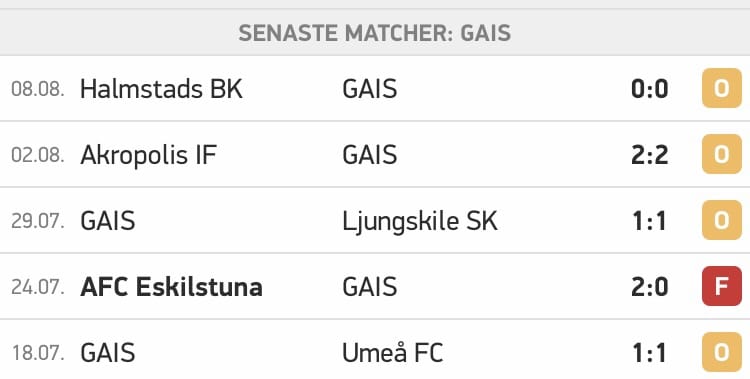Click the draw badge for Halmstads BK match
Viewport: 750px width, 379px height.
coord(721,89)
